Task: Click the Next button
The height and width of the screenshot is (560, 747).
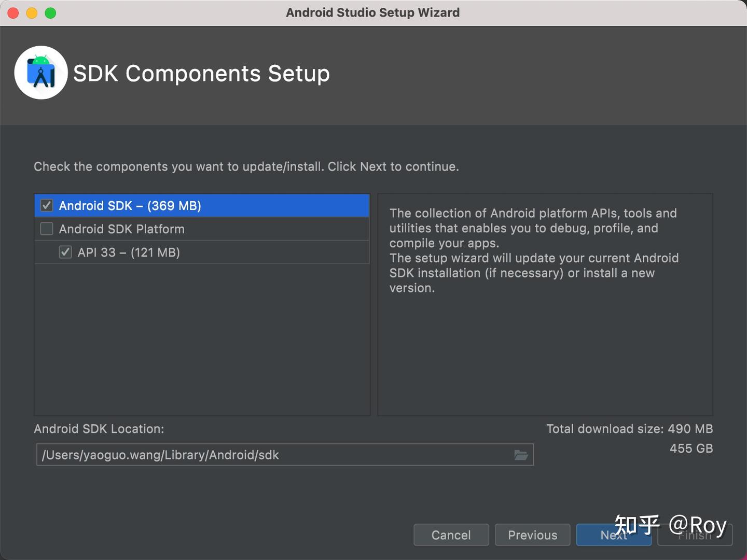Action: [614, 535]
